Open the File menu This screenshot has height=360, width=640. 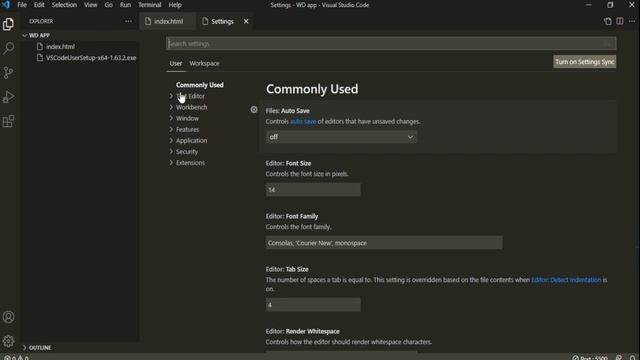[22, 5]
